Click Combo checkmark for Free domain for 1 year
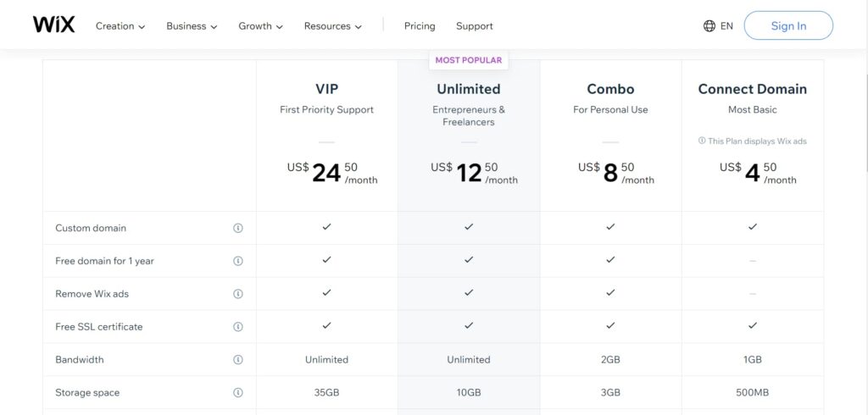Viewport: 868px width, 415px height. click(x=610, y=259)
